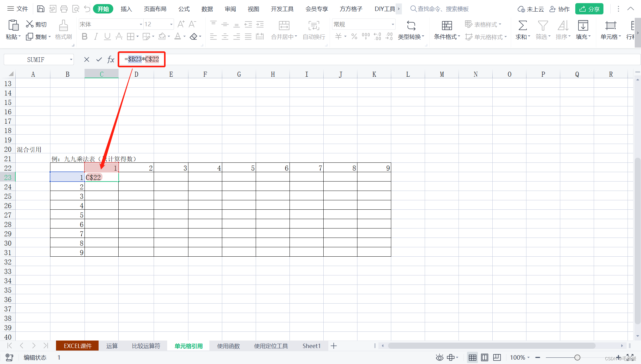Viewport: 641px width, 364px height.
Task: Open Print Preview icon
Action: point(75,9)
